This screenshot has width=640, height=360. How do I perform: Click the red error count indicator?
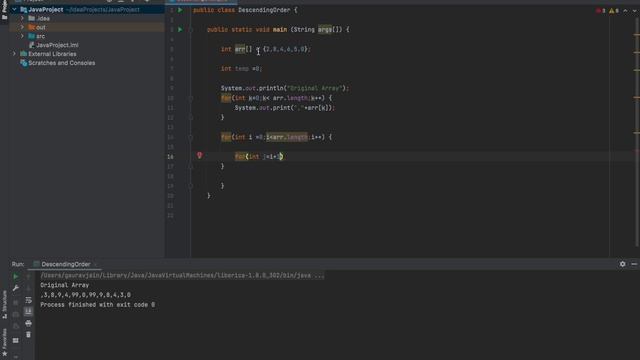(601, 11)
